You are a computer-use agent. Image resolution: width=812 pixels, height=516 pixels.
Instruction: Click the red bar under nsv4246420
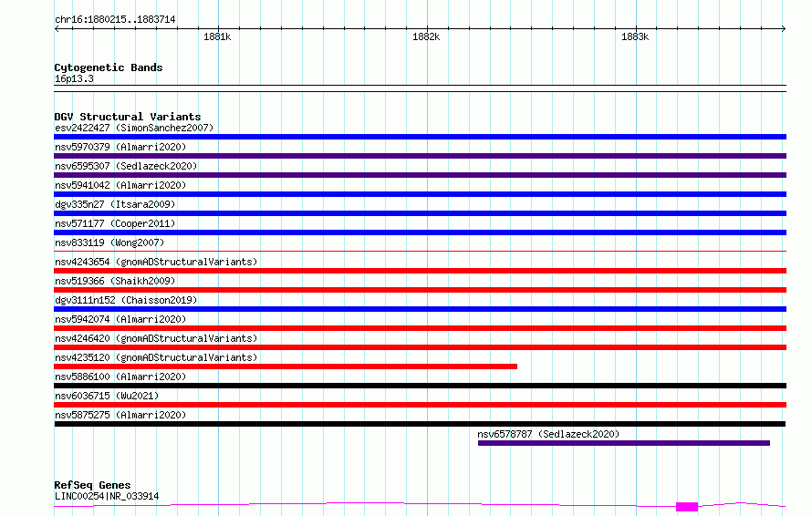click(420, 347)
